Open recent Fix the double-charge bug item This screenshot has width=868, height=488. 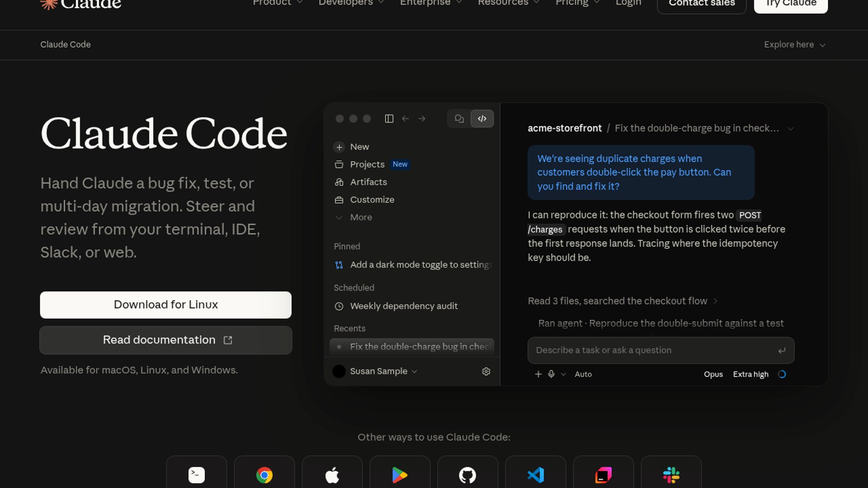click(x=412, y=347)
